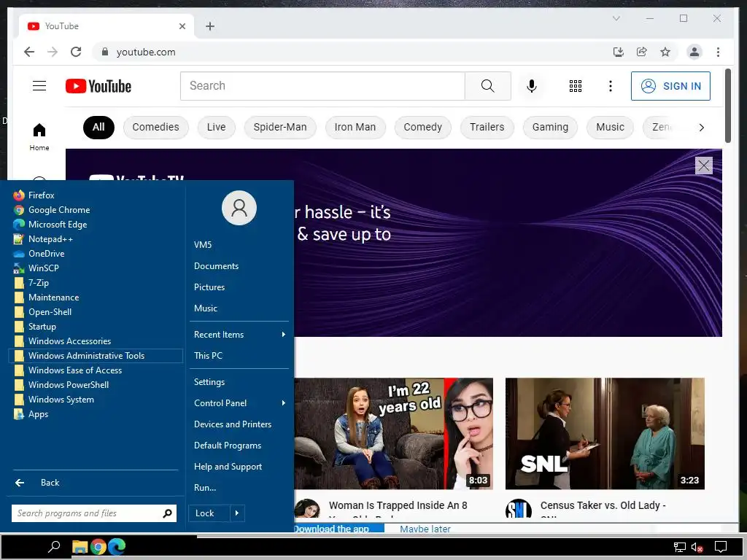Click the Lock button in start menu
The height and width of the screenshot is (560, 747).
tap(209, 513)
